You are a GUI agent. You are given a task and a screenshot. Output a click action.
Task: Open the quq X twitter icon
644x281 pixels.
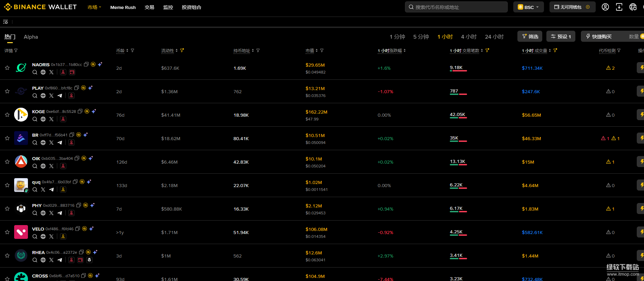click(43, 190)
